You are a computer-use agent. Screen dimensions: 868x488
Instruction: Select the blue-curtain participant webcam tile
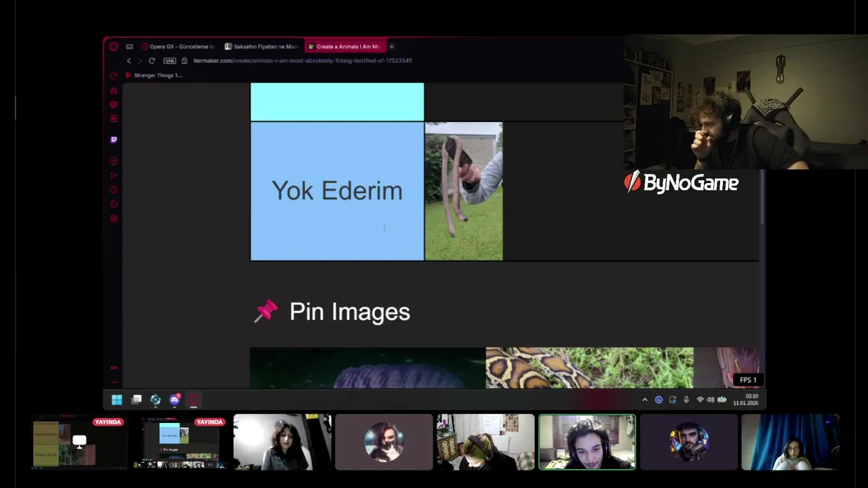point(791,443)
